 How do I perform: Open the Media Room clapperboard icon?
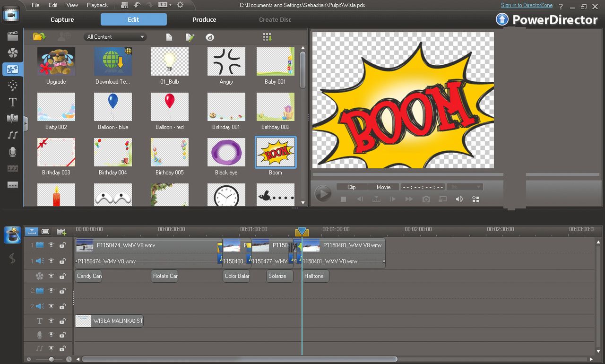click(12, 36)
